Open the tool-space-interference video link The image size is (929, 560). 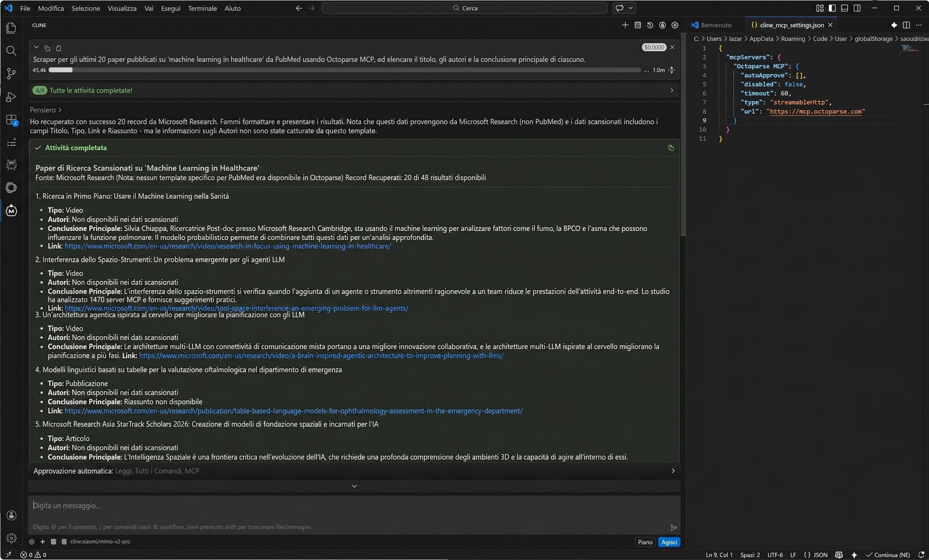pyautogui.click(x=236, y=308)
